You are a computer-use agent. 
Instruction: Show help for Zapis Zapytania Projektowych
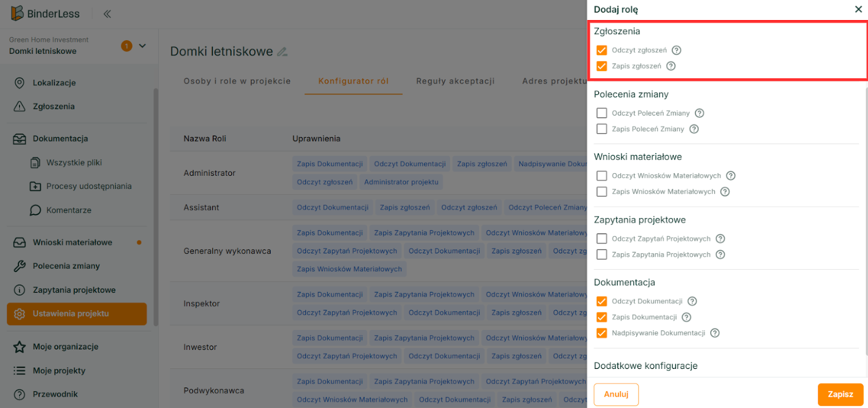point(720,254)
